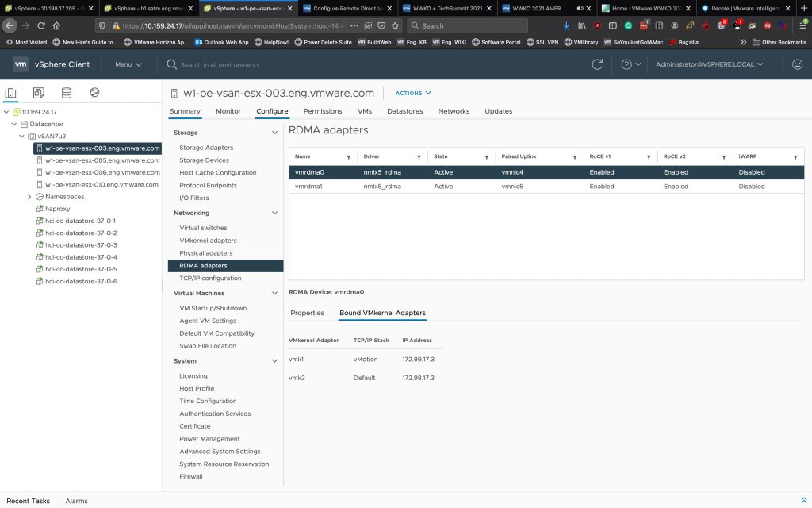Expand the Namespaces tree node
812x508 pixels.
coord(29,196)
